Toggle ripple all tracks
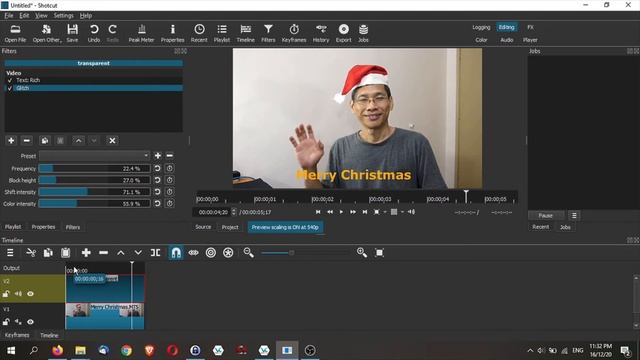 pos(228,253)
